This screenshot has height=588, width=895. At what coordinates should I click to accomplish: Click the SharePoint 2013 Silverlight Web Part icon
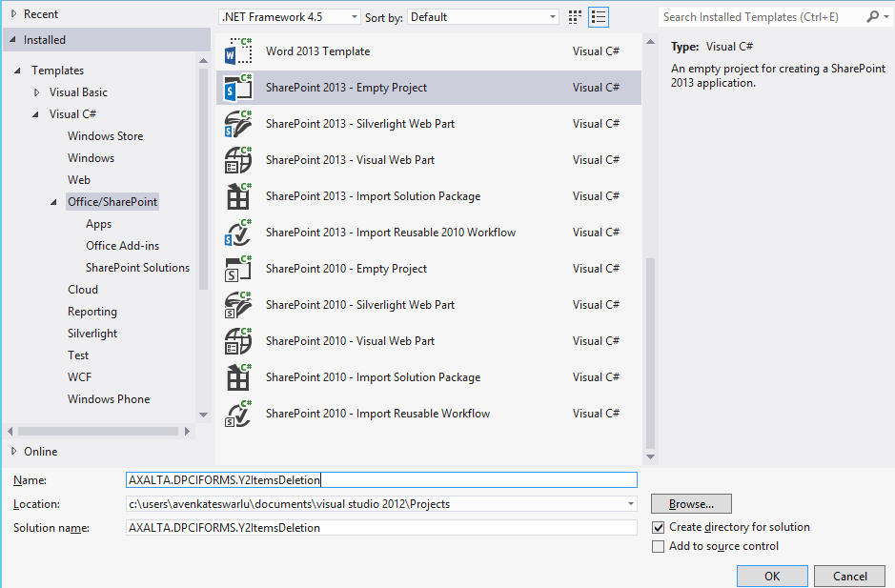pyautogui.click(x=238, y=124)
